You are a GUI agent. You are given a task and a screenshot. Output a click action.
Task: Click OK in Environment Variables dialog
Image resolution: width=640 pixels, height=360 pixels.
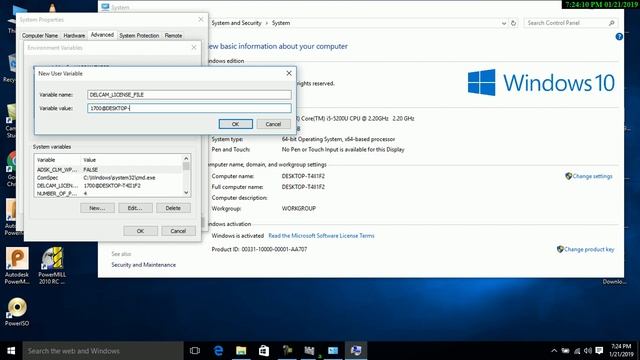pyautogui.click(x=140, y=231)
